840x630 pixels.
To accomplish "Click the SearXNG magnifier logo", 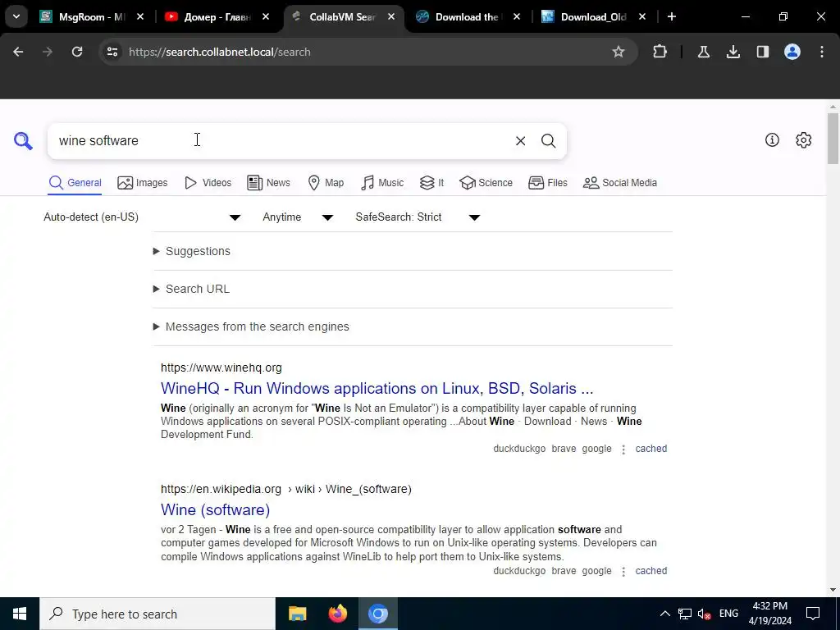I will tap(24, 141).
